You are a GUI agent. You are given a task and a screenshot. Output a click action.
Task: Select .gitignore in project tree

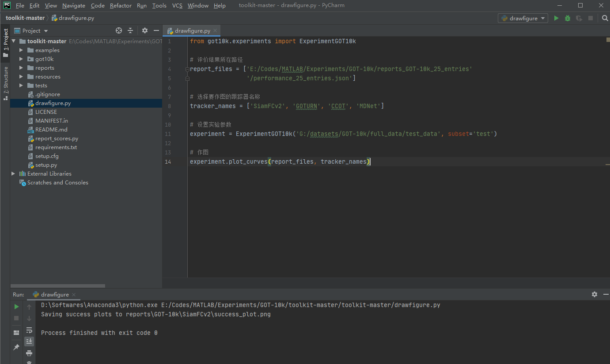(x=47, y=94)
